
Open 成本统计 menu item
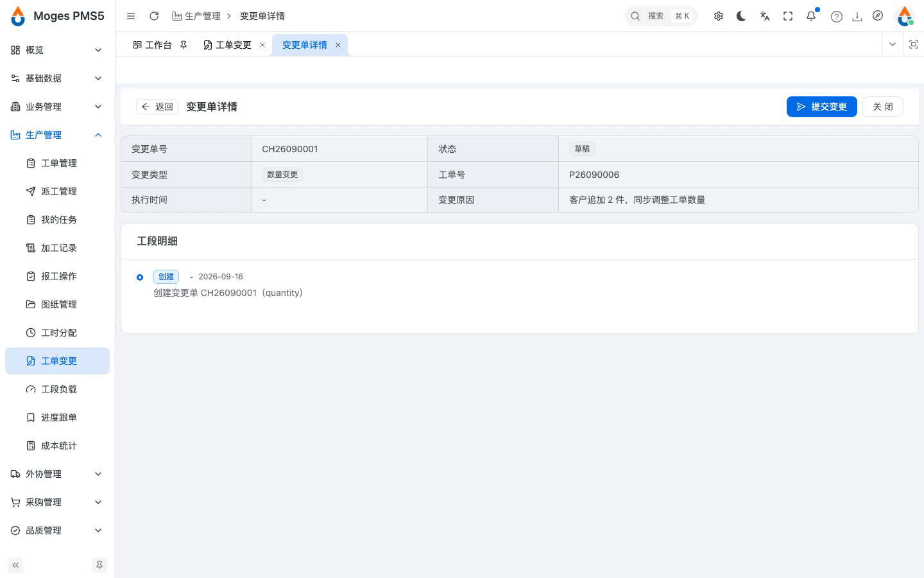click(x=57, y=446)
